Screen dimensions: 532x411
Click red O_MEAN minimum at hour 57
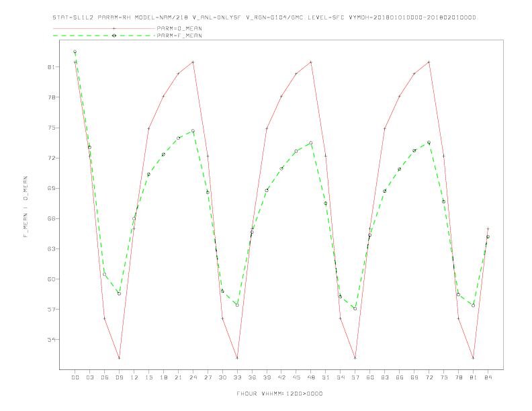point(355,358)
